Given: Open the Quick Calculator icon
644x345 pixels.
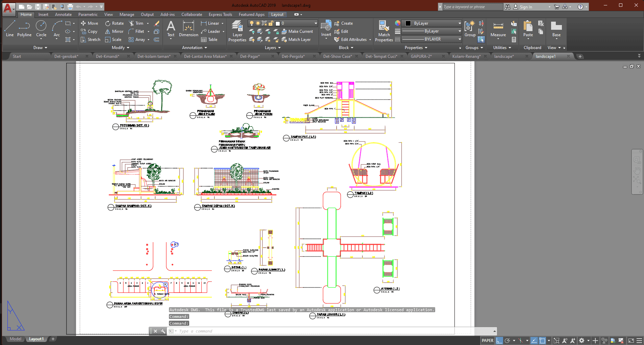Looking at the screenshot, I should (514, 40).
